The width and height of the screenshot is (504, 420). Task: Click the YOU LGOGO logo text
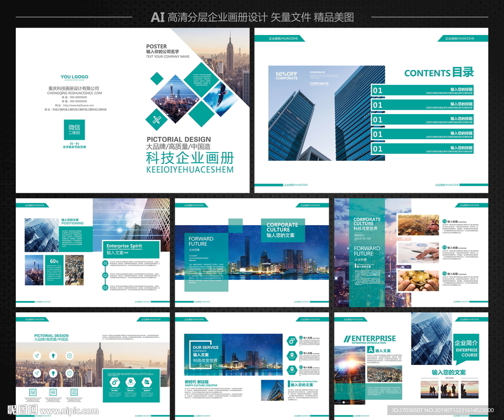tap(74, 77)
